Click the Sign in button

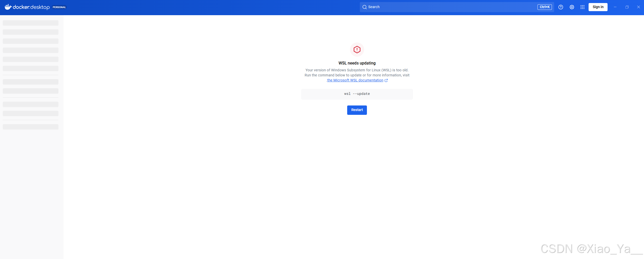pyautogui.click(x=598, y=7)
